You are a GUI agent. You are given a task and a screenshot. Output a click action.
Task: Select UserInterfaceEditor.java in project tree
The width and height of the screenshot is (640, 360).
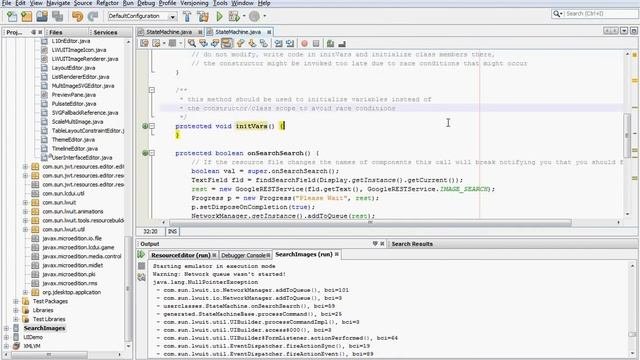click(81, 158)
